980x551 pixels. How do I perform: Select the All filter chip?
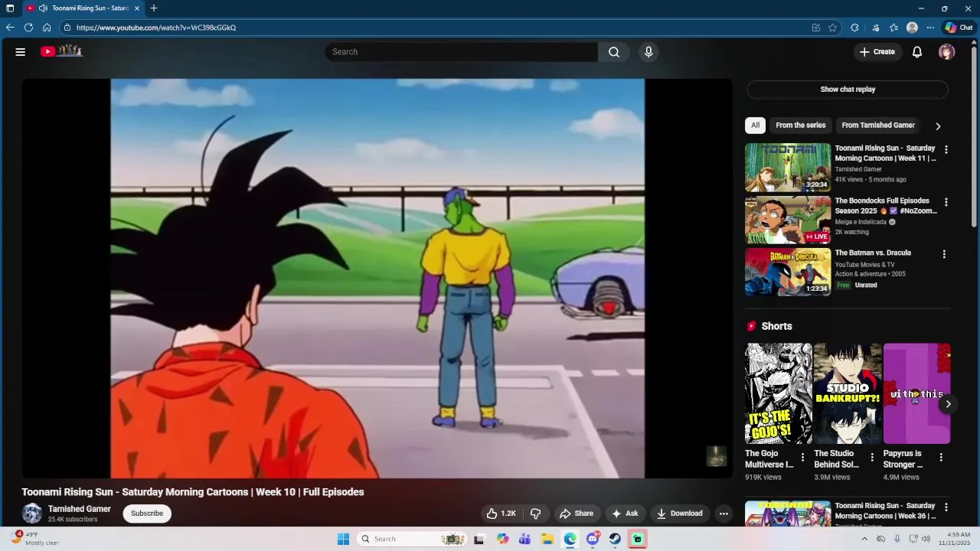click(x=755, y=126)
